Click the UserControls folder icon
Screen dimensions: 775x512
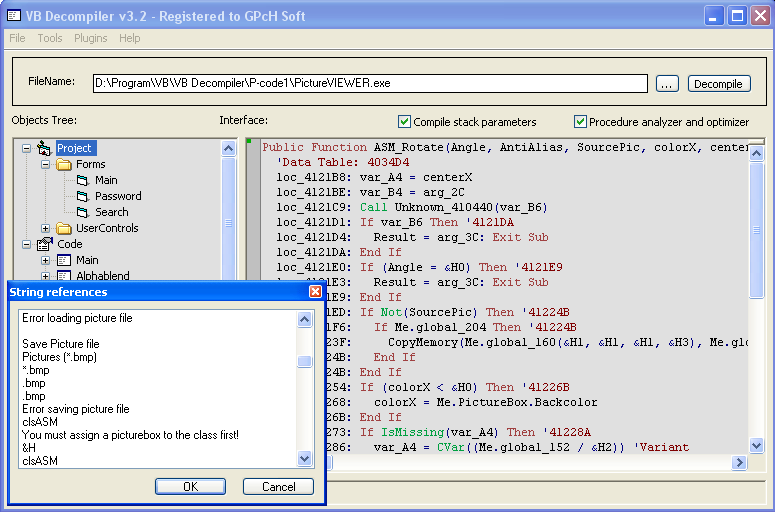coord(64,228)
